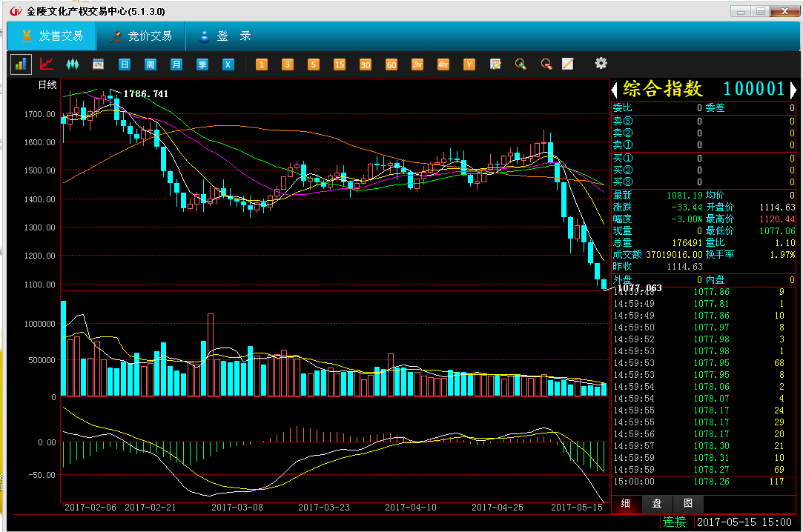This screenshot has height=532, width=803.
Task: Click date axis label 2017-02-06
Action: (x=90, y=508)
